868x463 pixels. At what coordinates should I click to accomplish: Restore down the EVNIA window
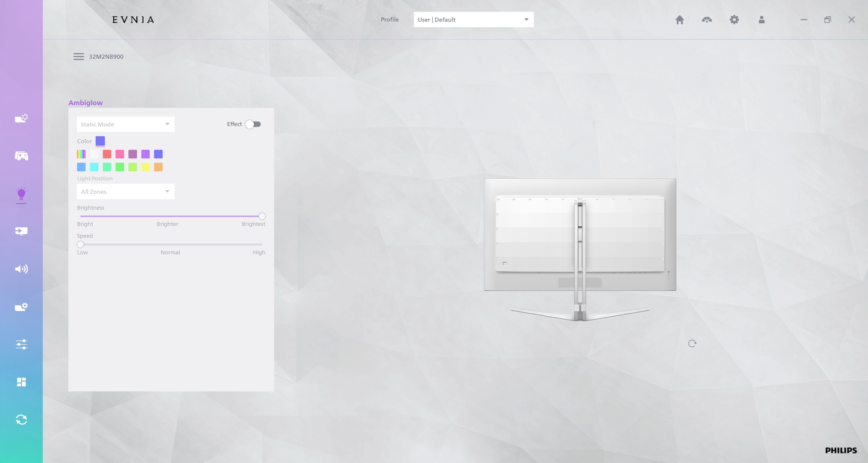pyautogui.click(x=827, y=19)
